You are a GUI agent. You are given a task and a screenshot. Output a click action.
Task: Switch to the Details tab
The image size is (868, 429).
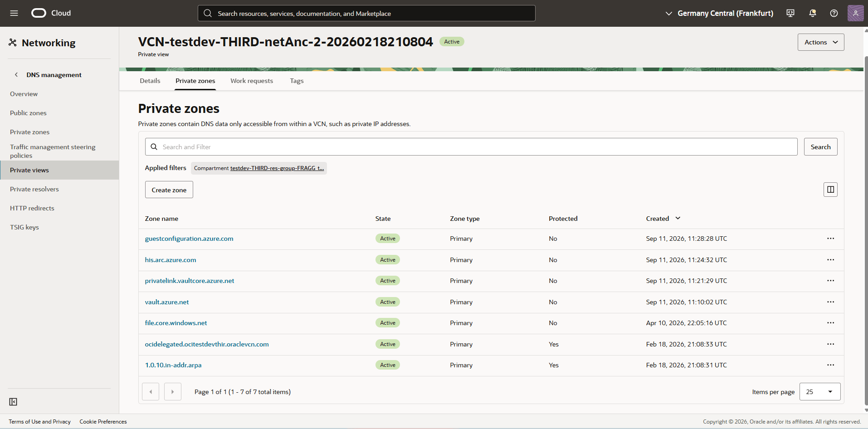pyautogui.click(x=150, y=81)
